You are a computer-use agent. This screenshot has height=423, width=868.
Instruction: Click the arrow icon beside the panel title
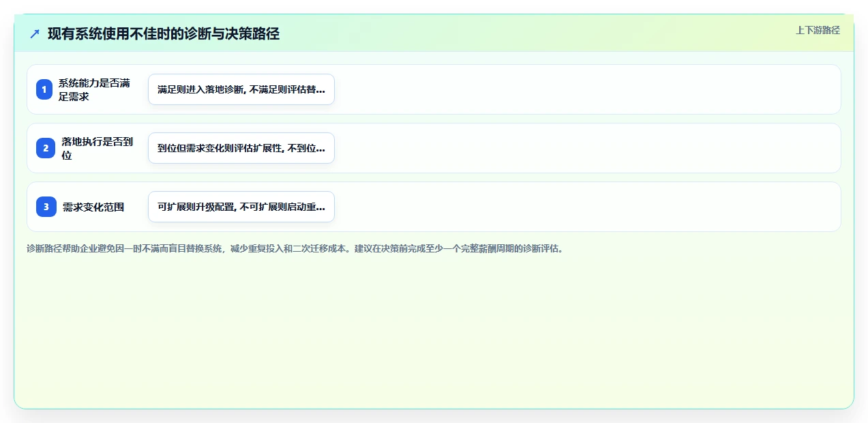click(35, 33)
